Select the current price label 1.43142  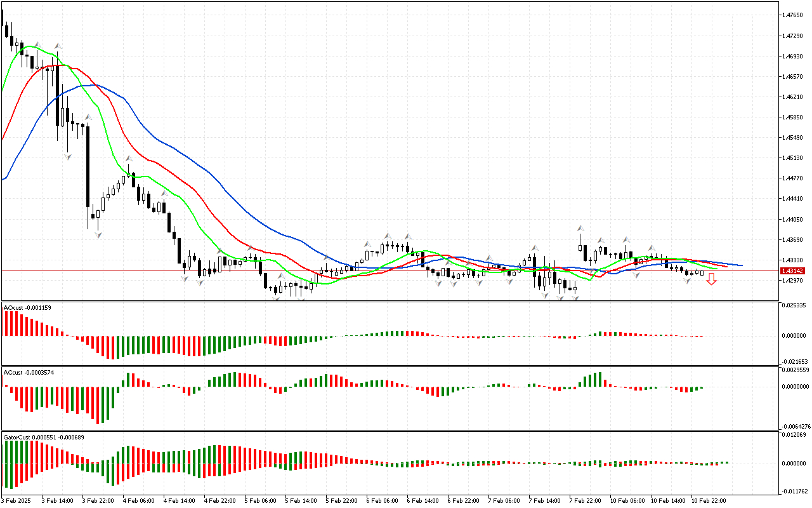coord(794,271)
